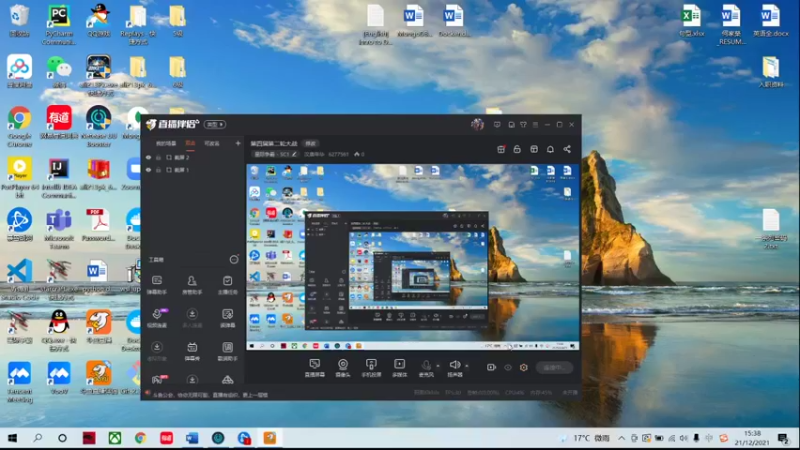
Task: Open Tencent Meeting on the desktop
Action: [x=19, y=382]
